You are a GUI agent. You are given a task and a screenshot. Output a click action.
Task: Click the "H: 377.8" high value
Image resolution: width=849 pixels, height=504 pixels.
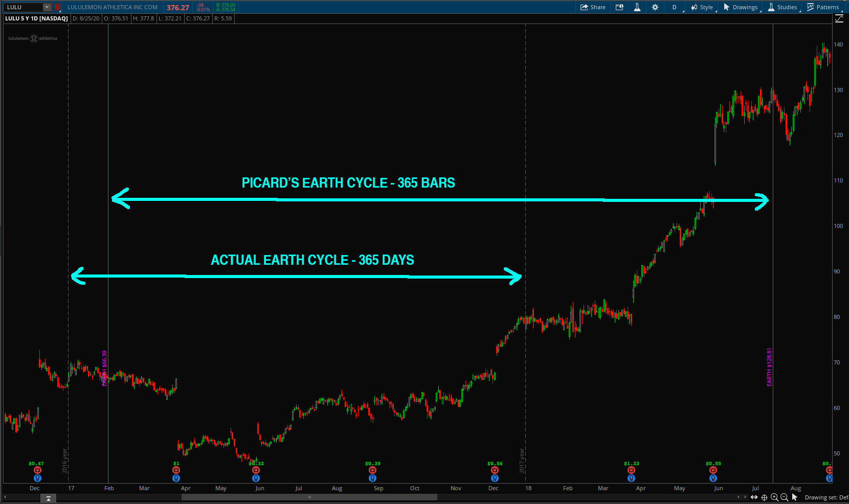[143, 18]
